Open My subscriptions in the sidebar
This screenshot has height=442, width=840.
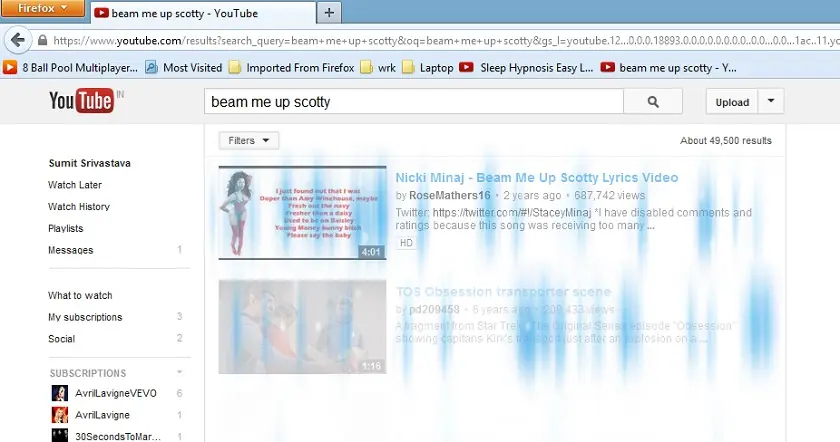point(85,317)
